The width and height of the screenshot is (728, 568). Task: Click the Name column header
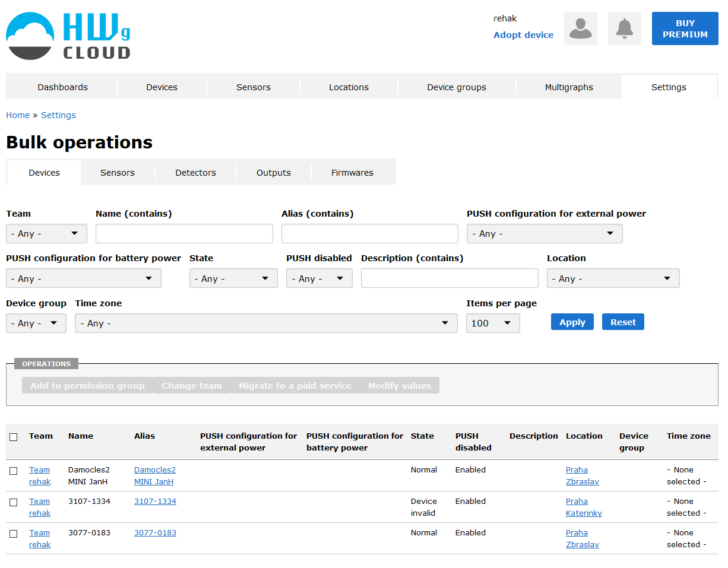click(81, 436)
